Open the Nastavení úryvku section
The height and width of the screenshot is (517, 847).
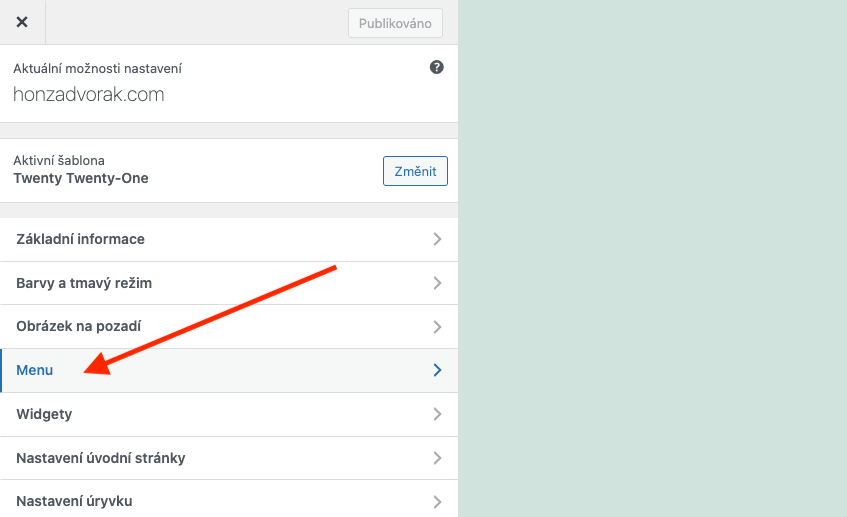229,501
